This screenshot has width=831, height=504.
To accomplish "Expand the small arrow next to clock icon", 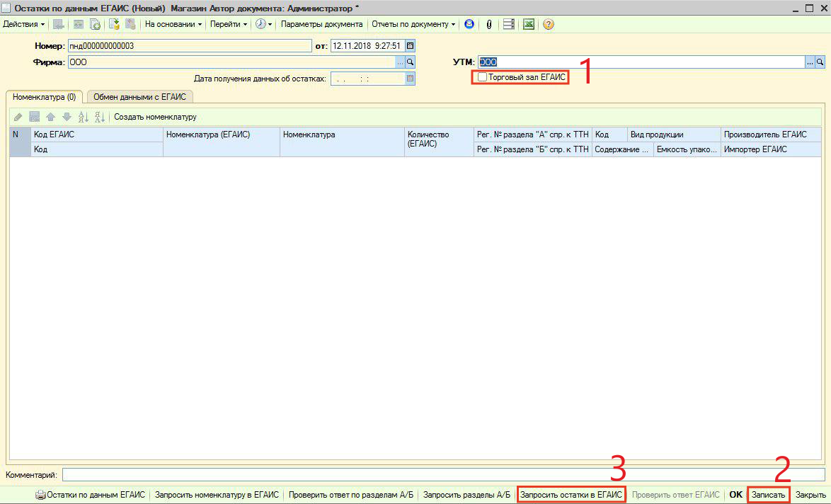I will coord(270,24).
